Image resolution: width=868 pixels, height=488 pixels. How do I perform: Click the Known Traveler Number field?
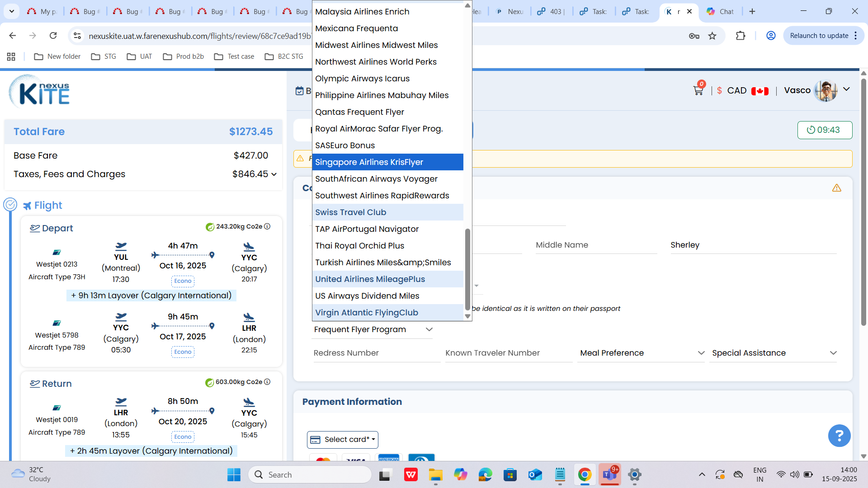click(x=508, y=353)
